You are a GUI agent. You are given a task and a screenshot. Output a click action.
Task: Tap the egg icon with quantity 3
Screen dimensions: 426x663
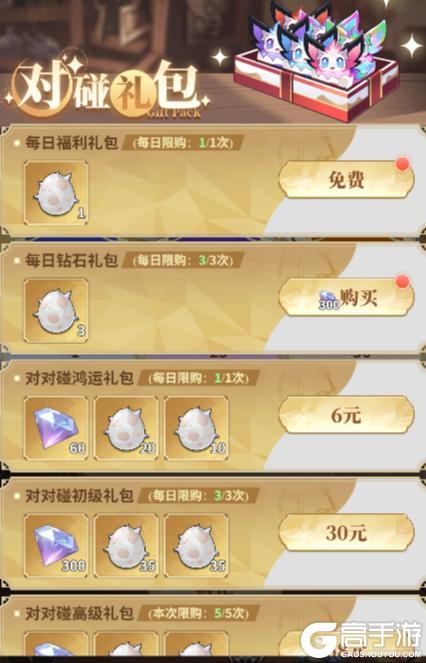pyautogui.click(x=56, y=310)
